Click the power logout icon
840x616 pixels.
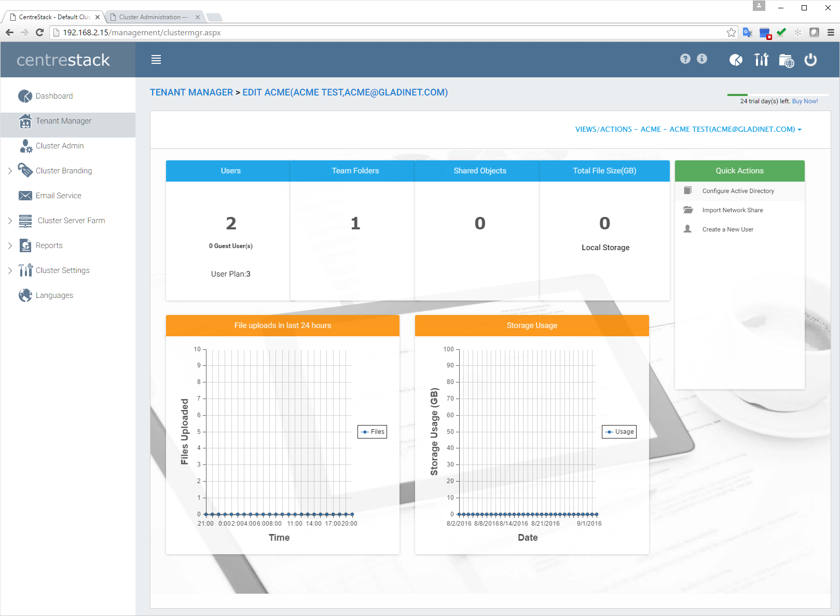810,60
